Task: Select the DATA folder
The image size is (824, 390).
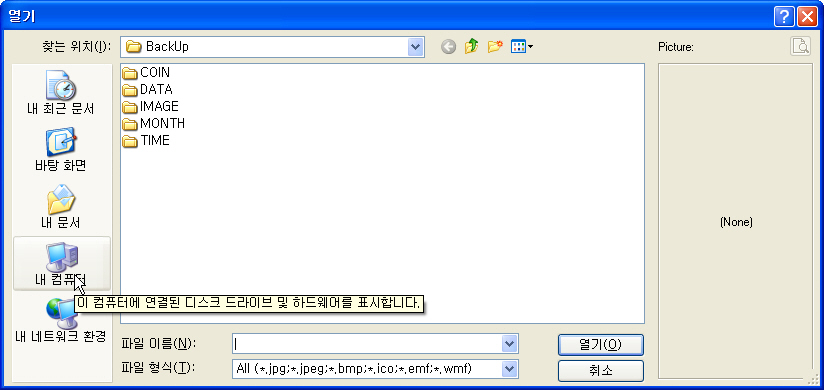Action: point(147,90)
